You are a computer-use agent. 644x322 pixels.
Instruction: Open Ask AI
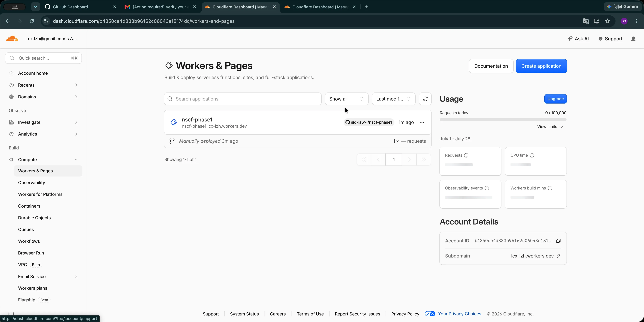[x=578, y=39]
